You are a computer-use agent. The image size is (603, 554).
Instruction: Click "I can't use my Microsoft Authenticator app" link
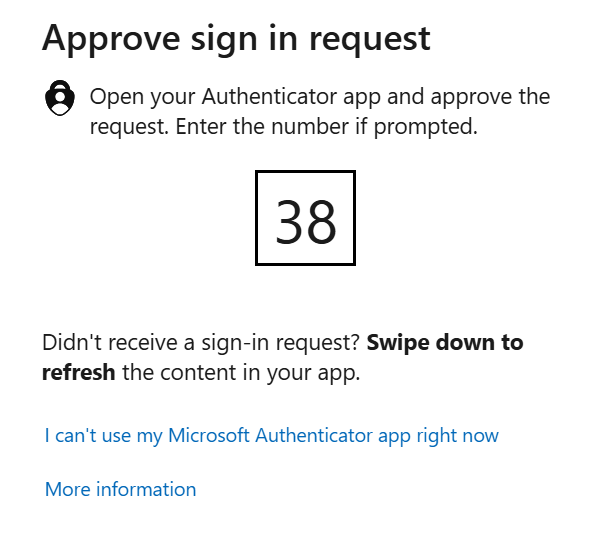tap(271, 436)
